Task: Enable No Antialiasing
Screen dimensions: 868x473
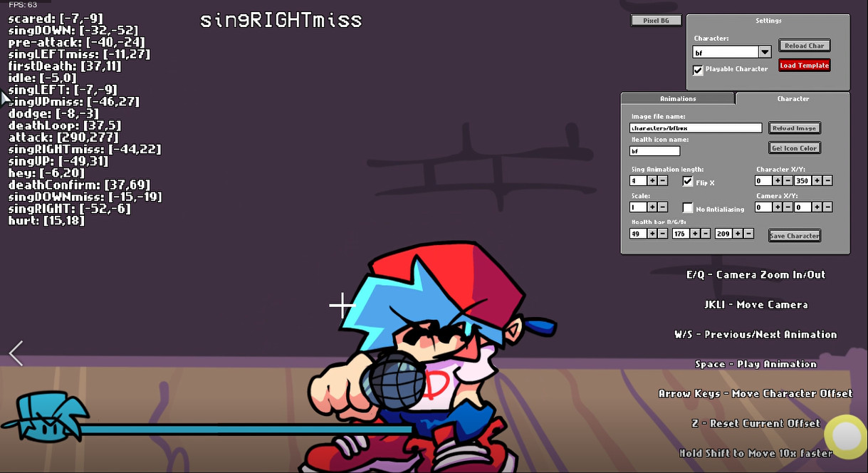Action: 687,207
